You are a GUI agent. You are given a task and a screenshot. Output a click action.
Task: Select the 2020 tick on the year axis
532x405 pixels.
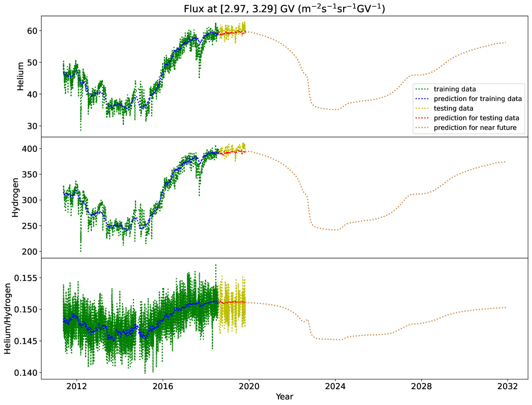pos(249,385)
